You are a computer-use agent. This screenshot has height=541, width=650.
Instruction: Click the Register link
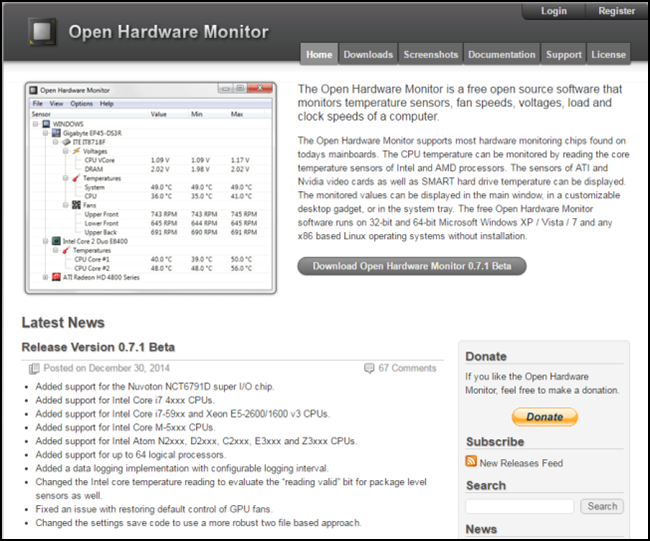coord(616,11)
